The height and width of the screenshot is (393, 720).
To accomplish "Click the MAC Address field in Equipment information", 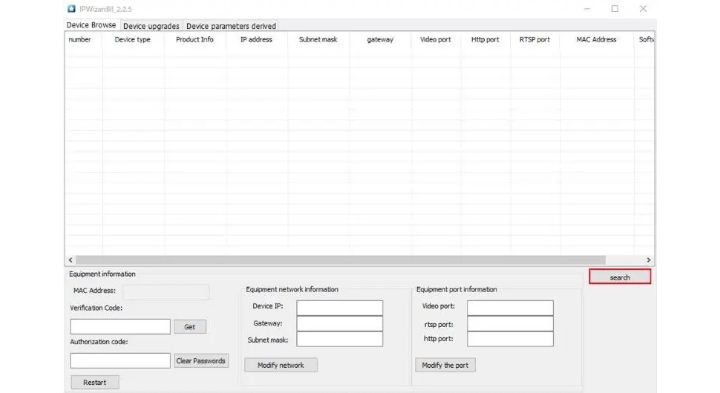I will pyautogui.click(x=166, y=291).
